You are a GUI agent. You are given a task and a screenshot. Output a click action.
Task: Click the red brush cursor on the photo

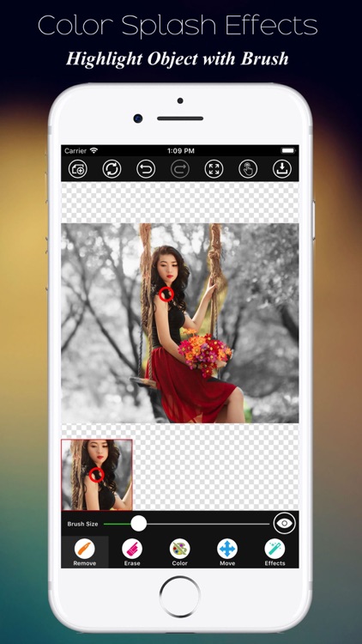click(x=166, y=294)
